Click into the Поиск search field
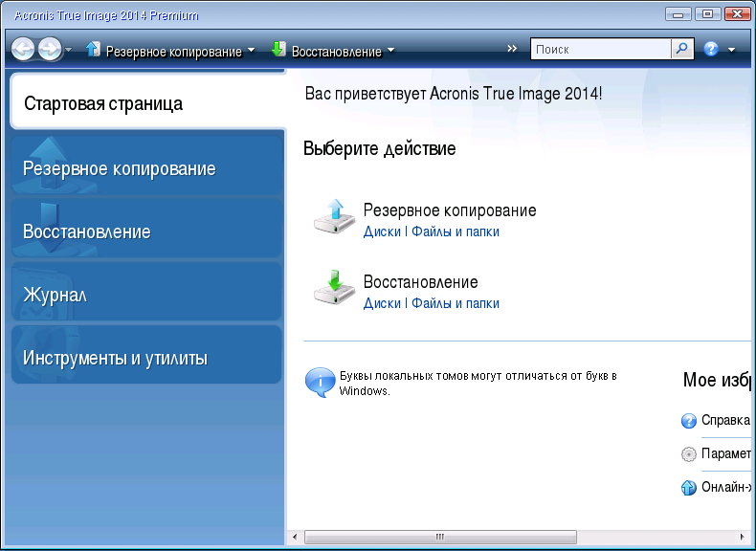 coord(601,49)
